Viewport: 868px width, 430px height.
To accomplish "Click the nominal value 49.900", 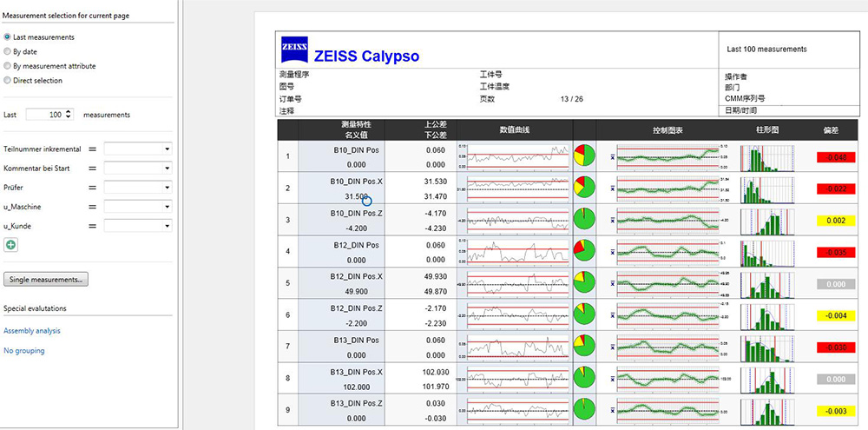I will (x=356, y=292).
